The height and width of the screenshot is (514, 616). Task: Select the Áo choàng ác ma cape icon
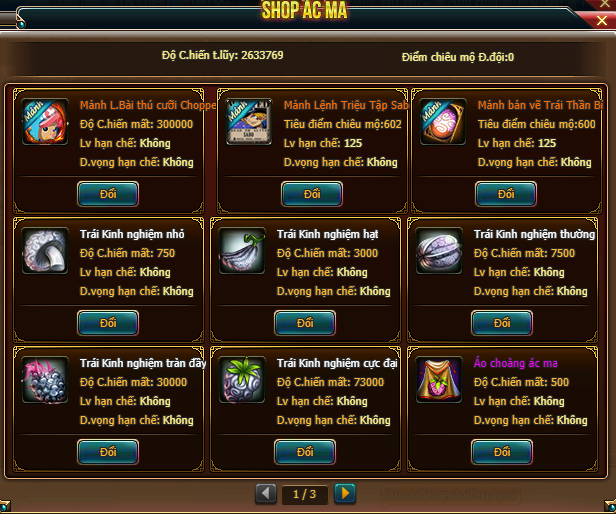pyautogui.click(x=439, y=380)
